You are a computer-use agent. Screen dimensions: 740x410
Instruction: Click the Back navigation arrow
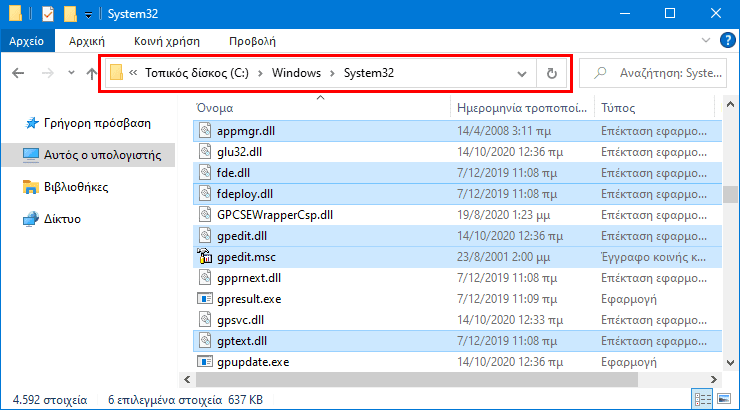(x=18, y=73)
